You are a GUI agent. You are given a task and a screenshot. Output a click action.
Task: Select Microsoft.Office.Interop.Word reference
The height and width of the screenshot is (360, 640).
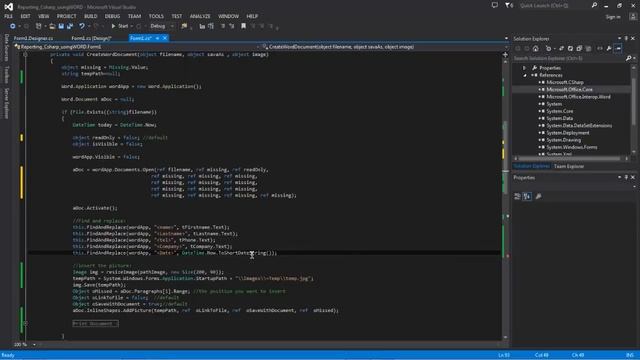pos(578,97)
